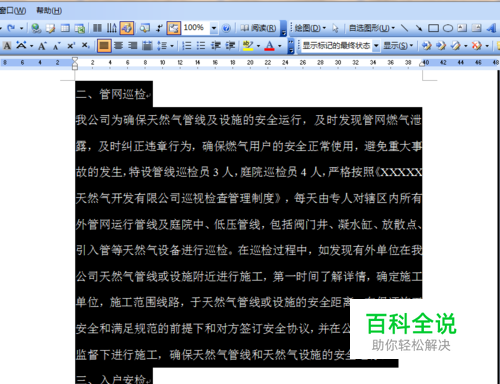This screenshot has width=500, height=384.
Task: Click the Bulleted list icon
Action: click(201, 46)
